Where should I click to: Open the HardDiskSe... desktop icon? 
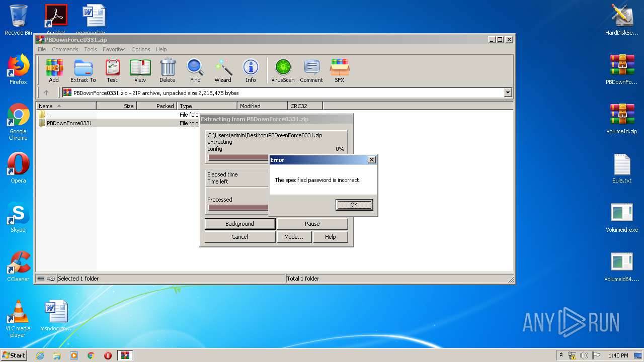pos(622,20)
